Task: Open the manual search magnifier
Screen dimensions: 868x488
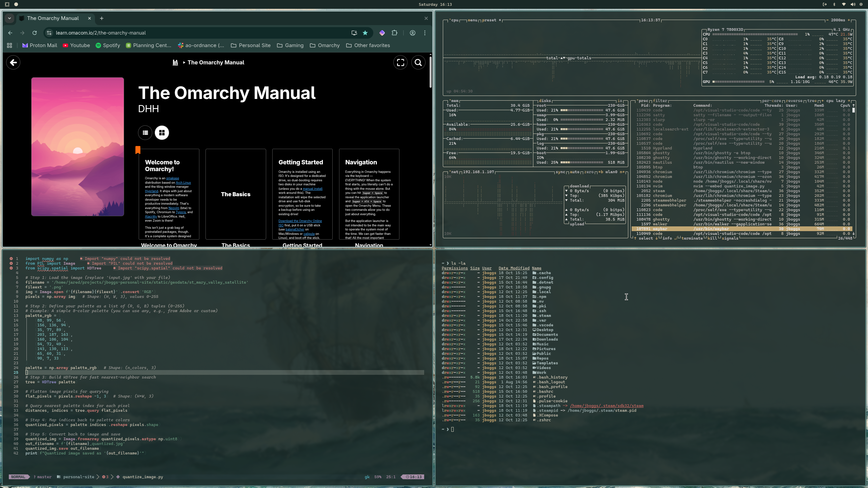Action: [x=418, y=62]
